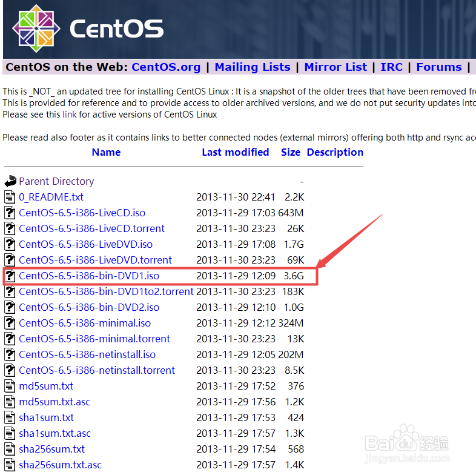Open sha1sum.txt.asc signature file

click(x=55, y=434)
